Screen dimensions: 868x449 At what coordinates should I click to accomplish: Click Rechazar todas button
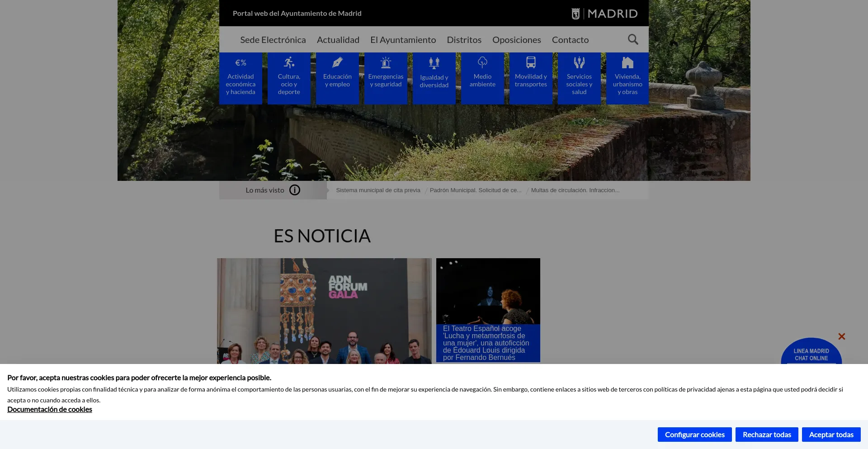[x=767, y=435]
